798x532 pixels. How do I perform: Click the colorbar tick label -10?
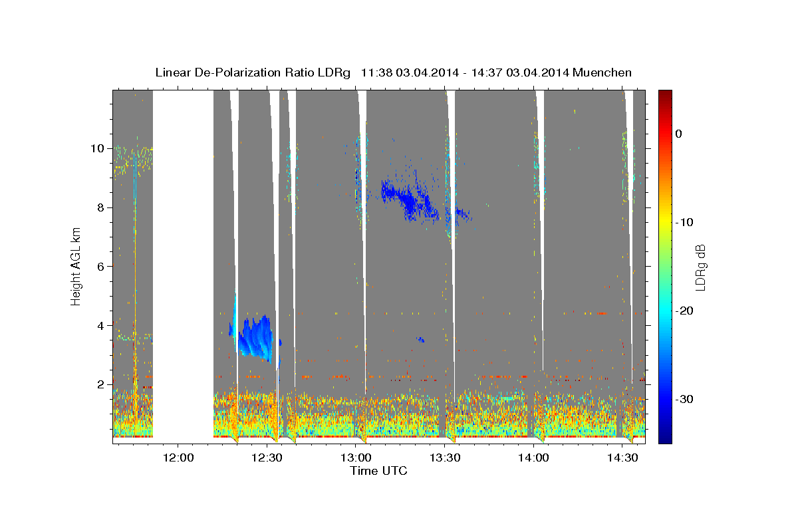coord(685,222)
